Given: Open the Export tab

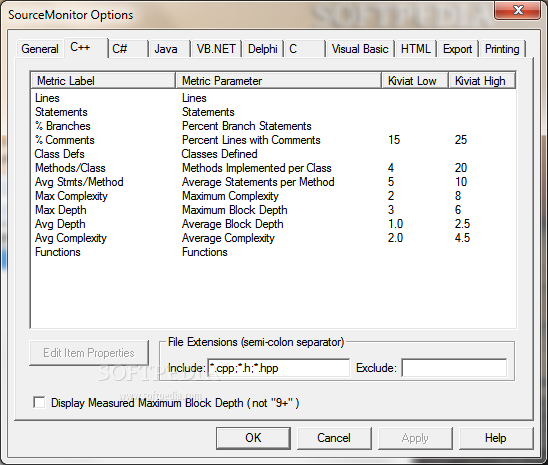Looking at the screenshot, I should click(x=457, y=49).
